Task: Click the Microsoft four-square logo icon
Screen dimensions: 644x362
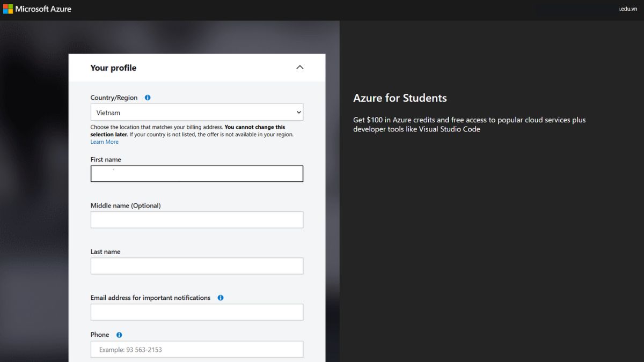Action: pos(8,8)
